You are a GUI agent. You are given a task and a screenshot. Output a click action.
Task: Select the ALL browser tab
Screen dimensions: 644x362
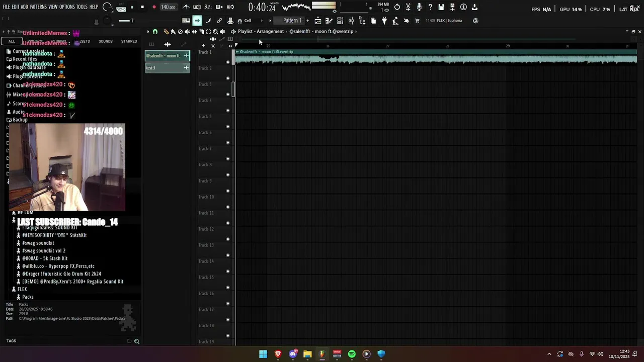tap(12, 41)
